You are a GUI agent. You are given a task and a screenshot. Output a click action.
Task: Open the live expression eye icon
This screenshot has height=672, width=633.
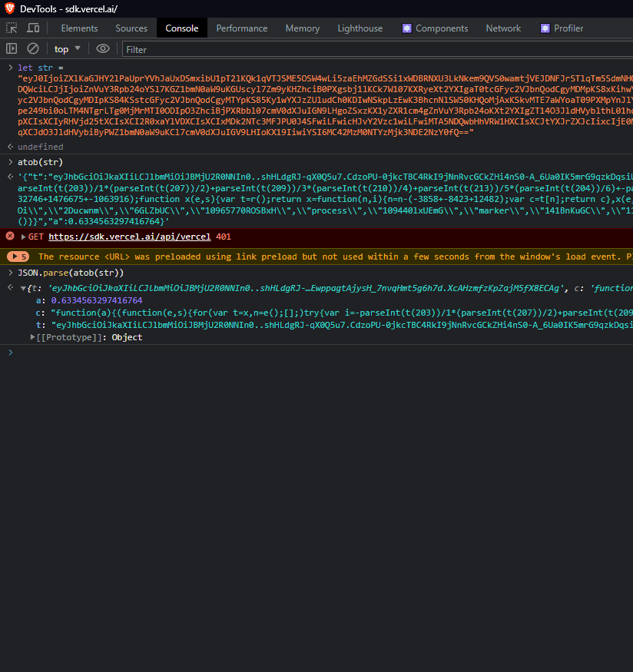click(x=102, y=48)
